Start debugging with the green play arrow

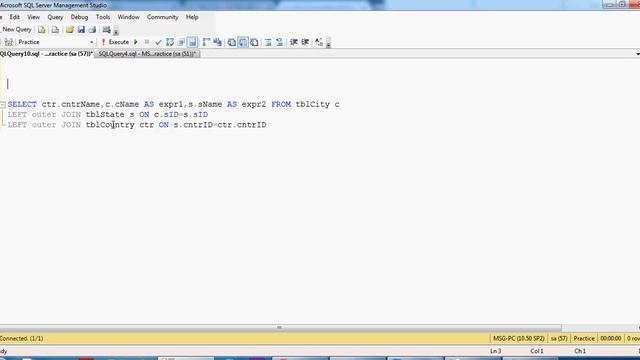[x=136, y=42]
